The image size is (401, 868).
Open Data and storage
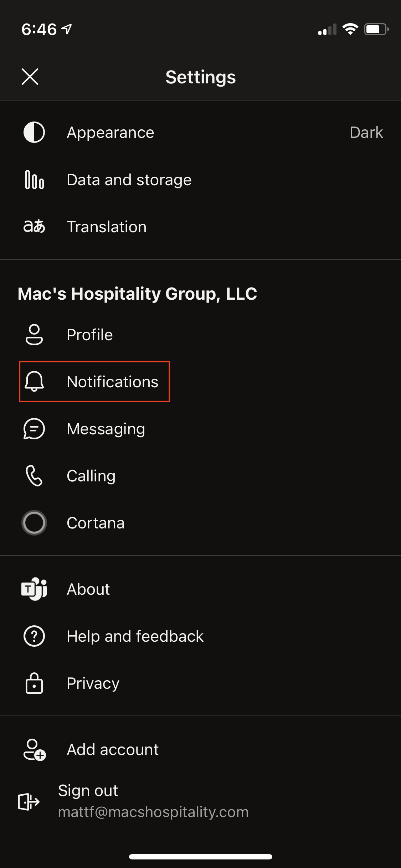pyautogui.click(x=200, y=180)
